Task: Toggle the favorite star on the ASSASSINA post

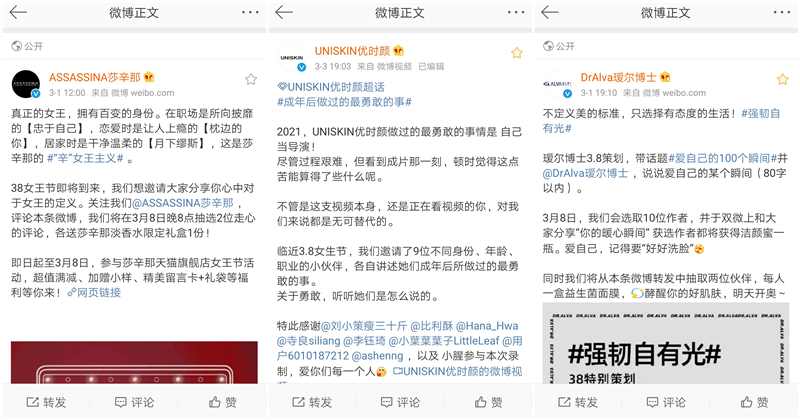Action: point(251,79)
